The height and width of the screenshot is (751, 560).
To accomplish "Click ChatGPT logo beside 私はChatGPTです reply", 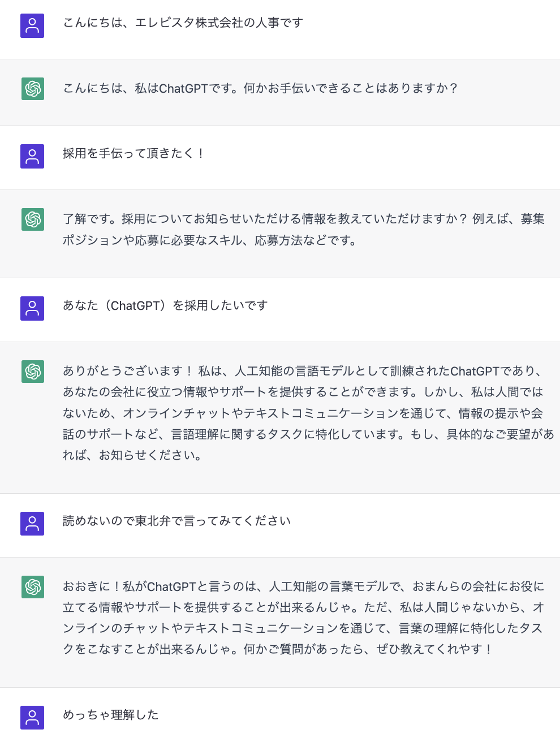I will [33, 88].
